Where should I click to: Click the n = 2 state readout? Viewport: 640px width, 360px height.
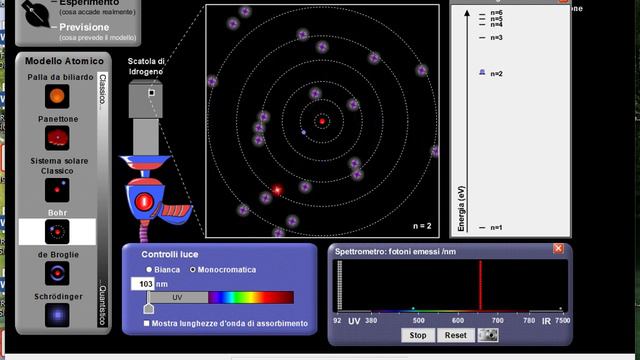(422, 226)
